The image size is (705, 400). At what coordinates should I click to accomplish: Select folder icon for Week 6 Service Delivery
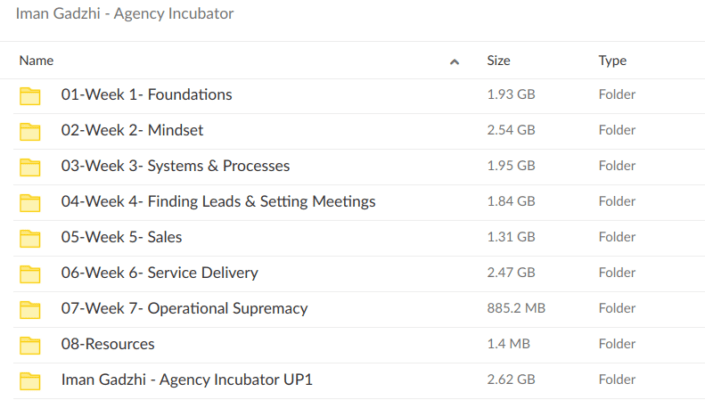coord(30,274)
